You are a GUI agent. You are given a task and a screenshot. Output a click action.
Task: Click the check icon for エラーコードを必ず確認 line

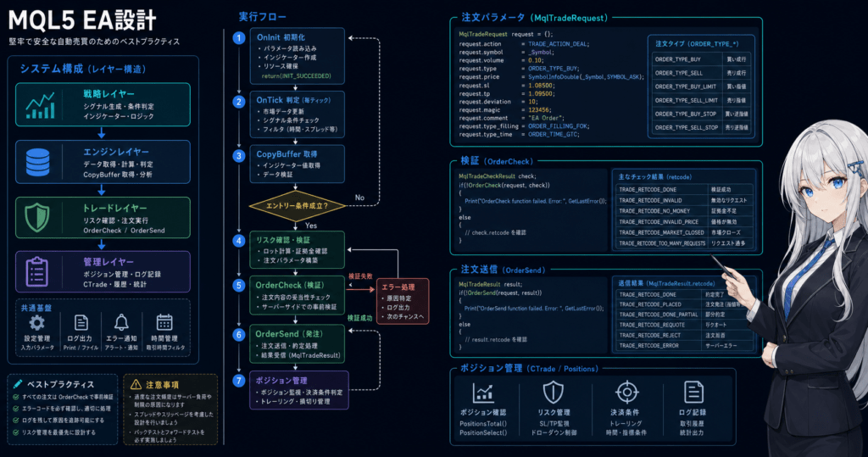[16, 409]
